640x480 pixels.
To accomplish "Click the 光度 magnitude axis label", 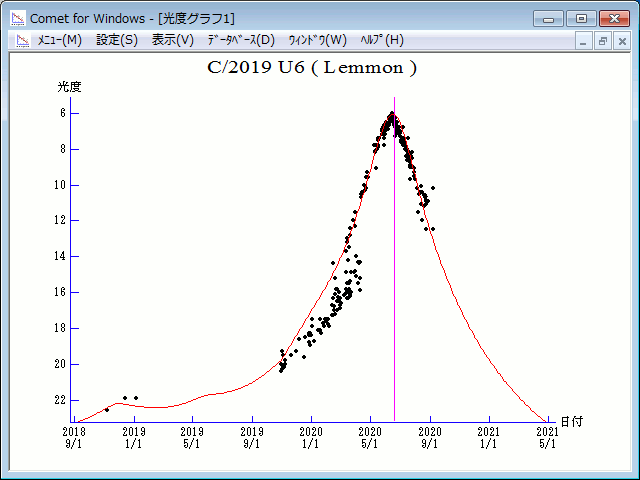I will 69,87.
